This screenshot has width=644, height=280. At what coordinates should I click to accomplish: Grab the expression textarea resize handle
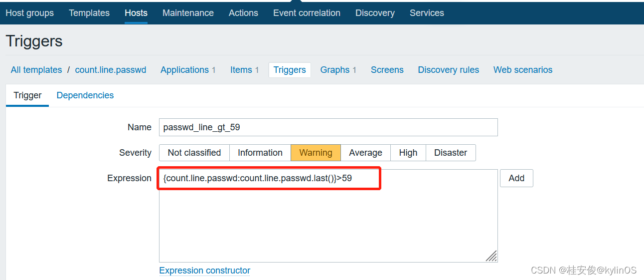[x=492, y=257]
